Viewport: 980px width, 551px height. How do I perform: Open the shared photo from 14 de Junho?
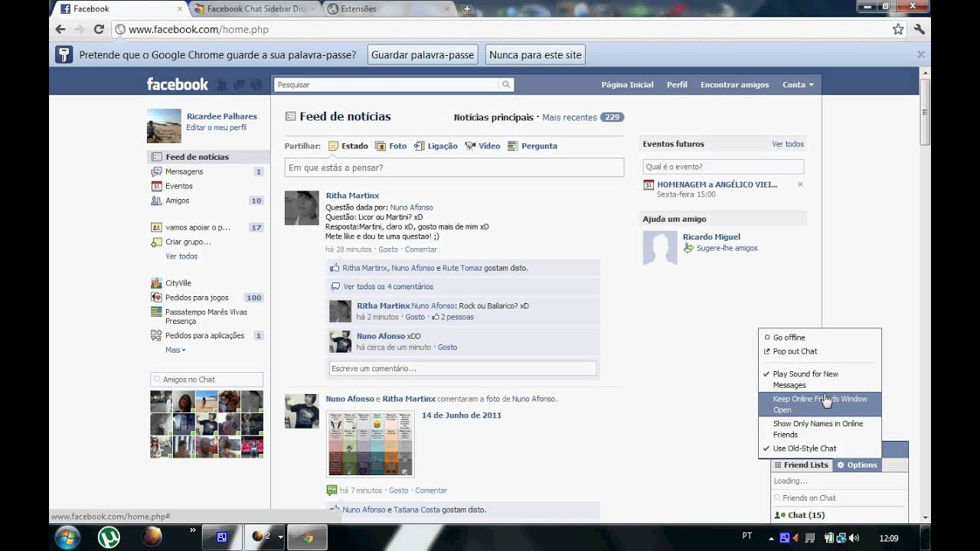pyautogui.click(x=370, y=444)
